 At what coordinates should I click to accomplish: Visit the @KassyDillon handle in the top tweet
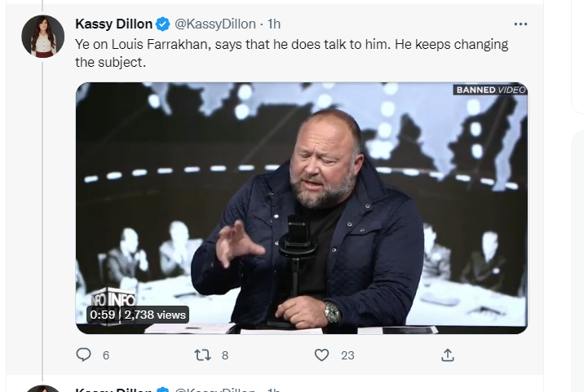click(x=215, y=24)
